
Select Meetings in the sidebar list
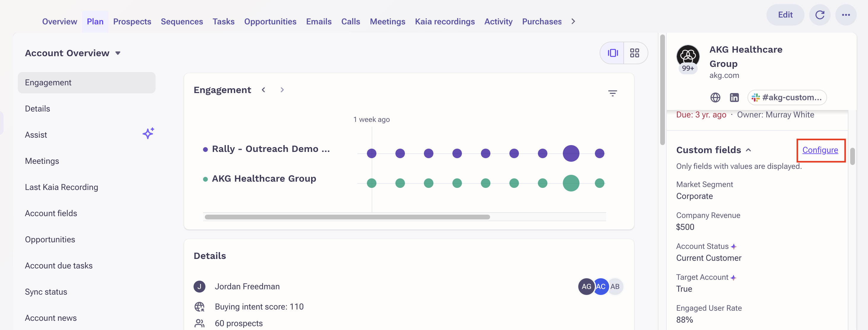pyautogui.click(x=87, y=161)
